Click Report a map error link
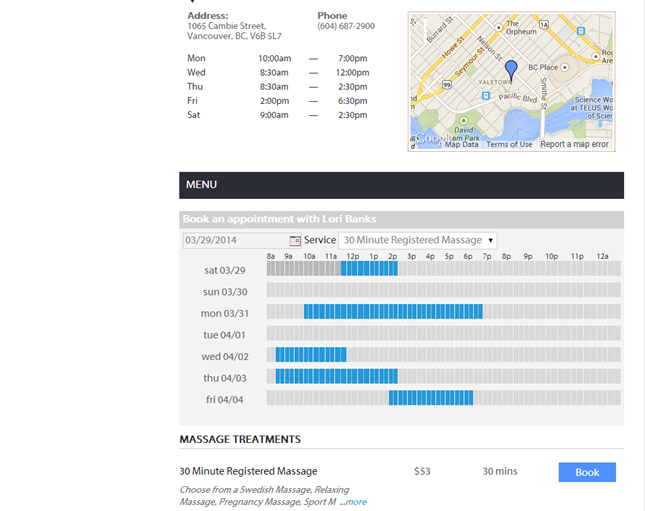Screen dimensions: 645x511 coord(574,145)
